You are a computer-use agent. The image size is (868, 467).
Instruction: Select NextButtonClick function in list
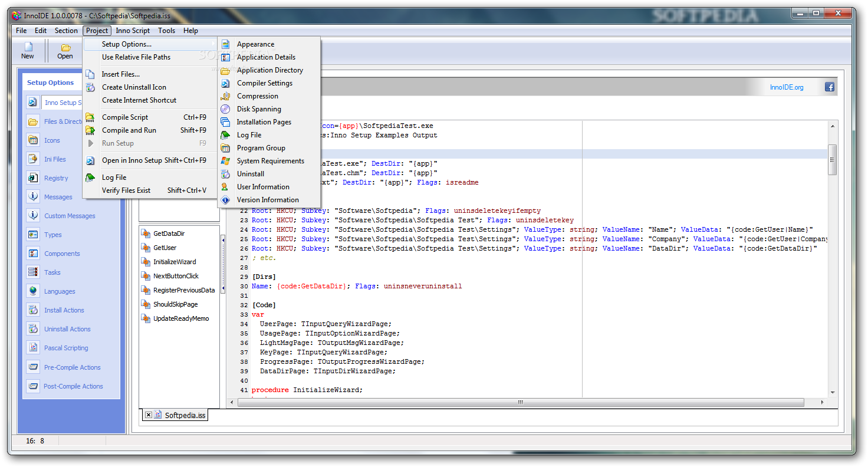[176, 276]
